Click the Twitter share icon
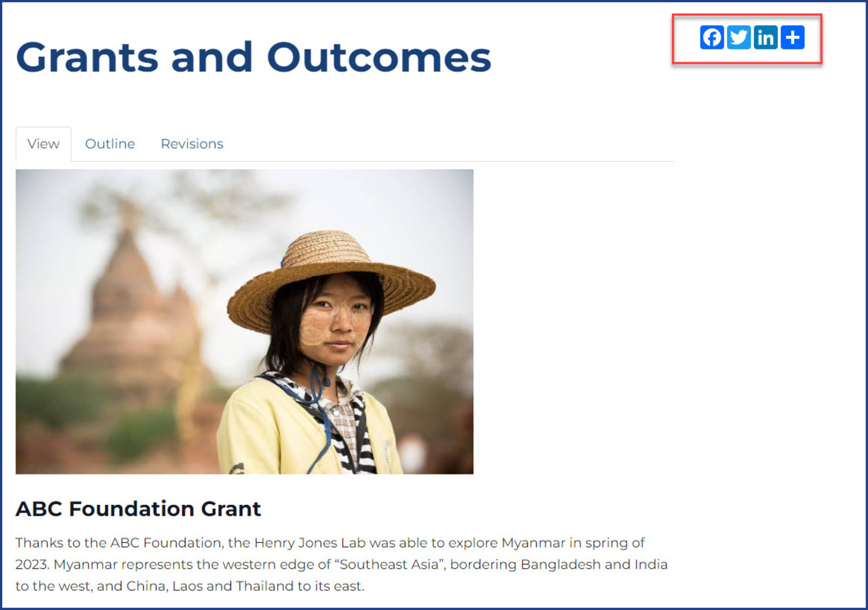The width and height of the screenshot is (868, 610). point(738,37)
